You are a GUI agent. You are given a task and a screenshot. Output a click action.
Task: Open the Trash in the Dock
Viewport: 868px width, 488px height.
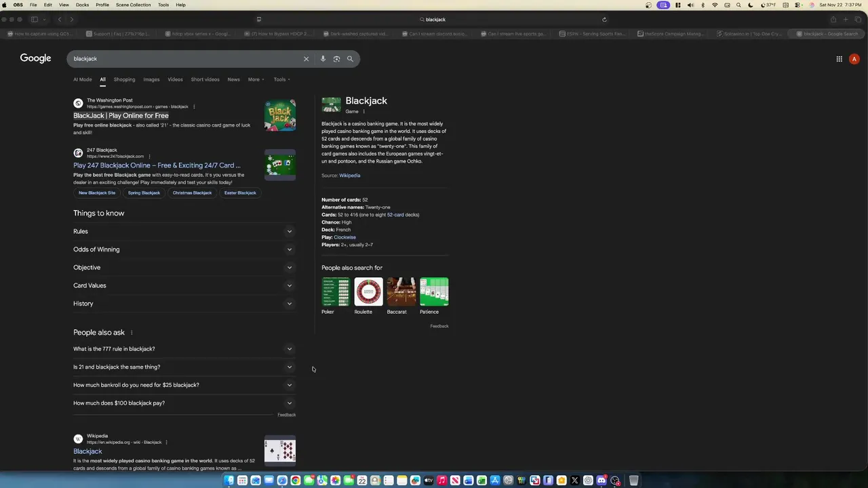633,481
